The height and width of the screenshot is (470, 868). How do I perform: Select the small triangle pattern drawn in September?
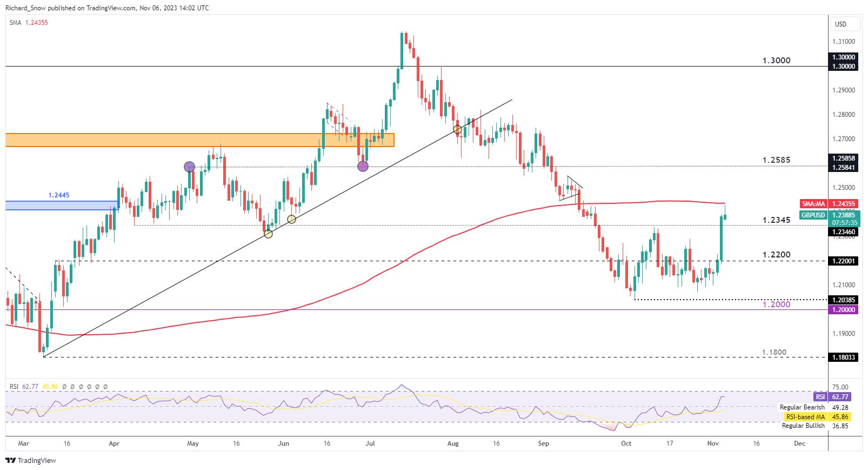[x=571, y=189]
